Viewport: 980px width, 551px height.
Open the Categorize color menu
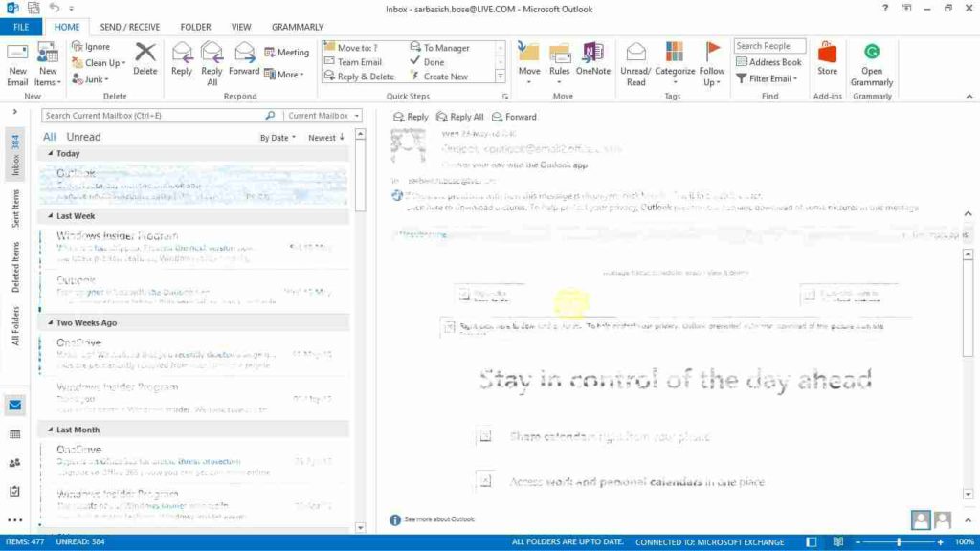click(675, 64)
